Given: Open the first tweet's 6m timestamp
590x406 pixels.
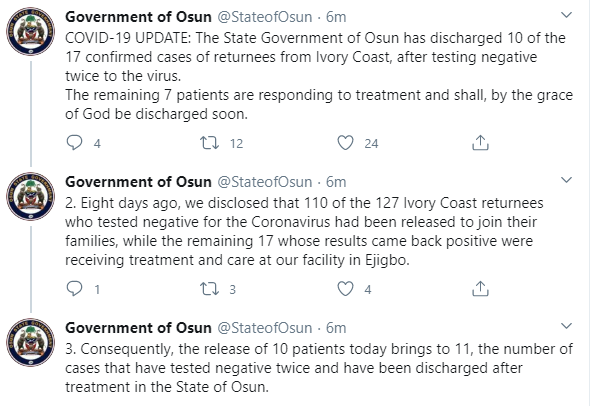Looking at the screenshot, I should (x=336, y=17).
